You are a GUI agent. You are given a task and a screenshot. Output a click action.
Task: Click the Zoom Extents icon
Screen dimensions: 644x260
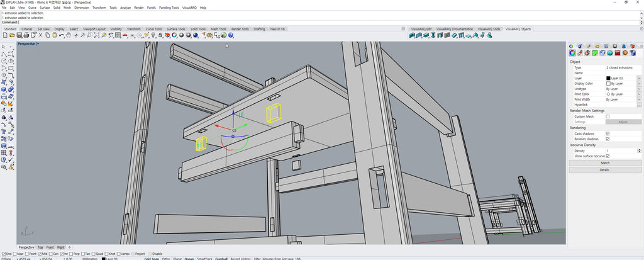pyautogui.click(x=96, y=35)
